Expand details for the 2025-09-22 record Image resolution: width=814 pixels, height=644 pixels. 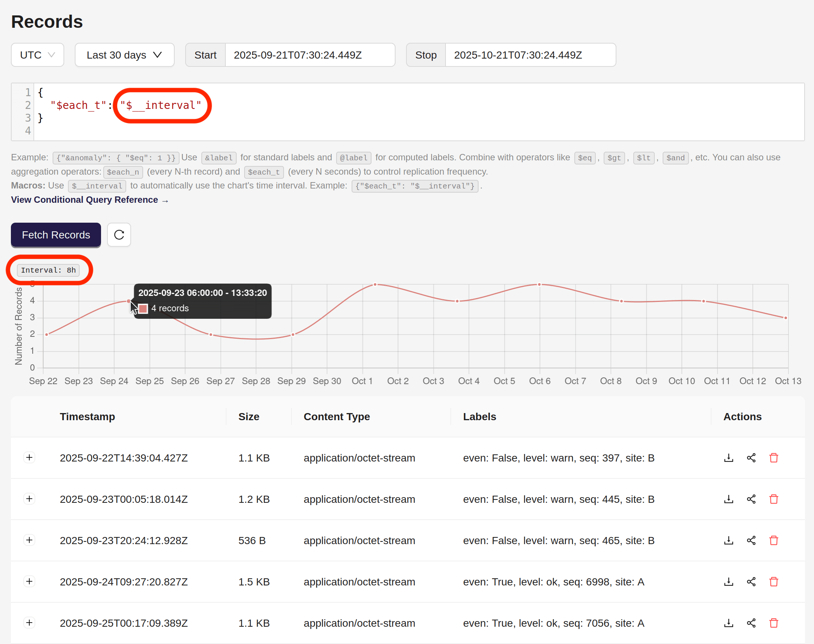(x=29, y=457)
